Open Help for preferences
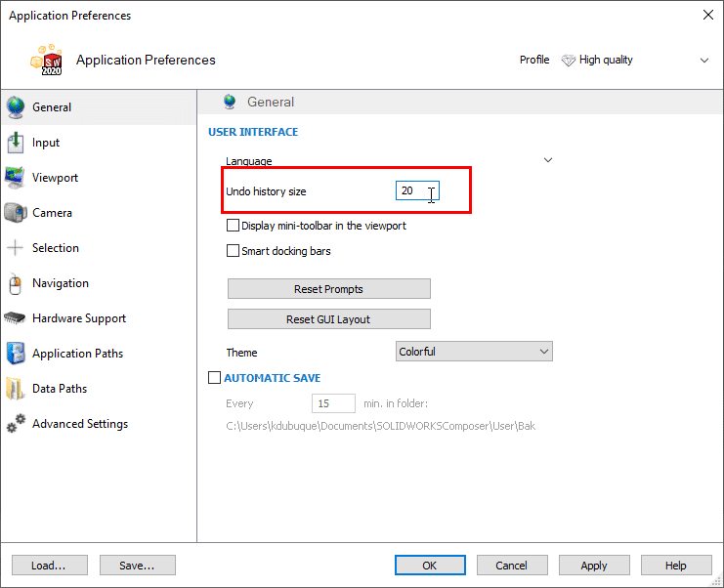This screenshot has height=588, width=724. (x=676, y=566)
